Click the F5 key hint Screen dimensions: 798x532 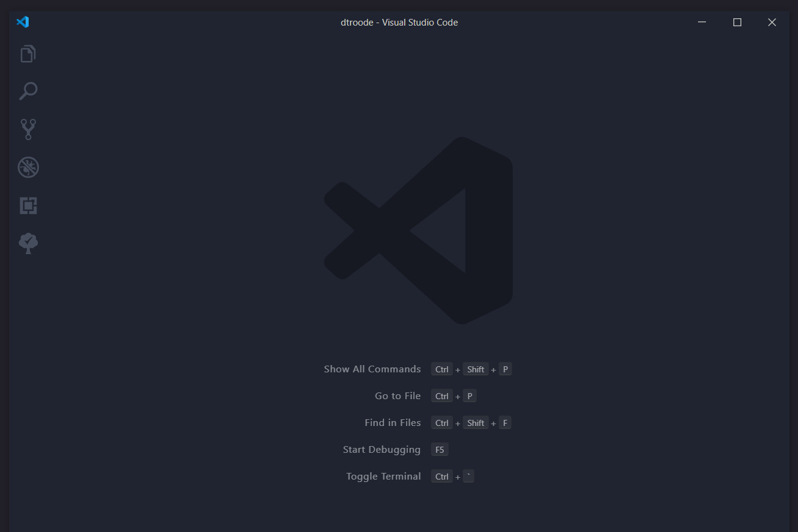tap(440, 450)
